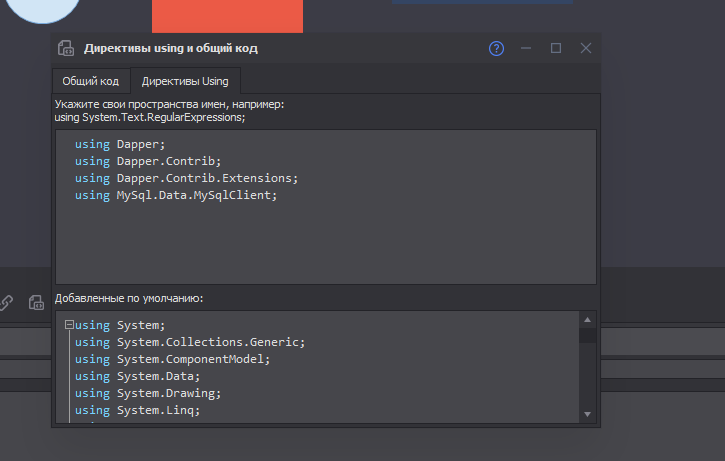Image resolution: width=725 pixels, height=461 pixels.
Task: Collapse the default using System block
Action: coord(69,325)
